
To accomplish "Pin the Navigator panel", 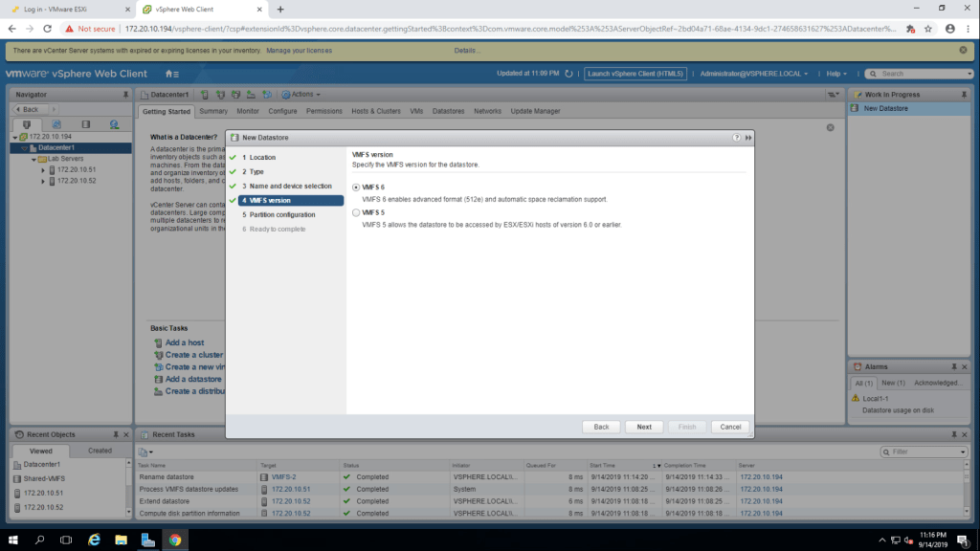I will point(125,95).
